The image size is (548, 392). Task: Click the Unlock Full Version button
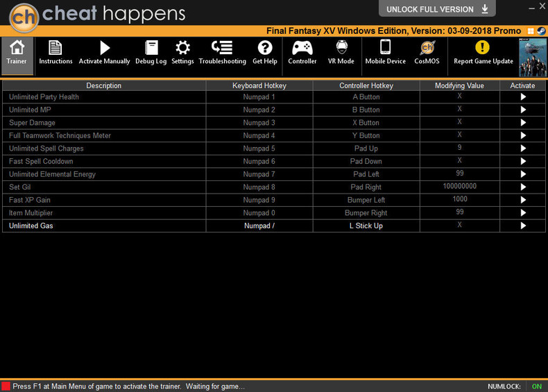(x=437, y=9)
